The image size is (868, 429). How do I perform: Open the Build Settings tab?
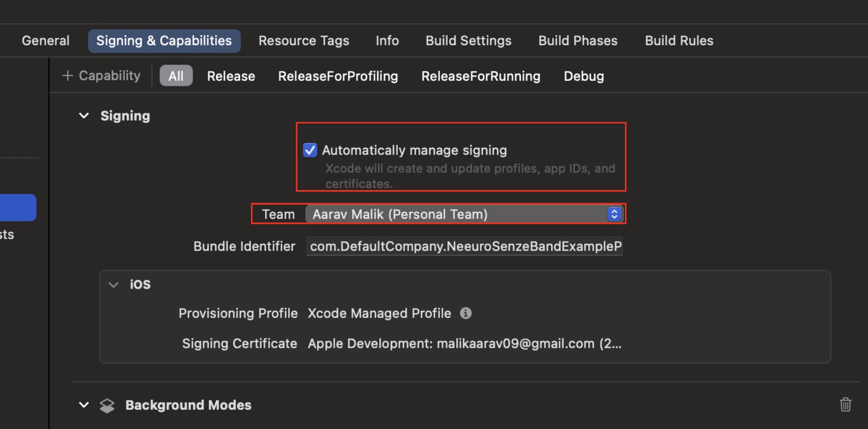(x=468, y=40)
